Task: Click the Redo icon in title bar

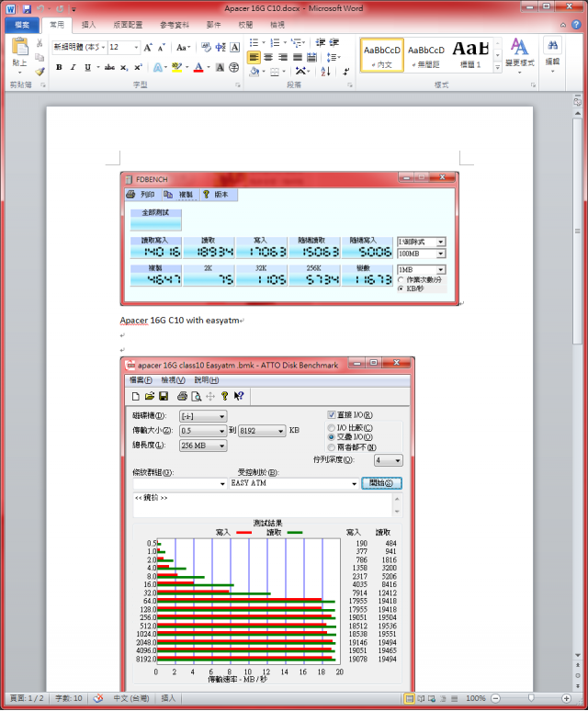Action: (60, 8)
